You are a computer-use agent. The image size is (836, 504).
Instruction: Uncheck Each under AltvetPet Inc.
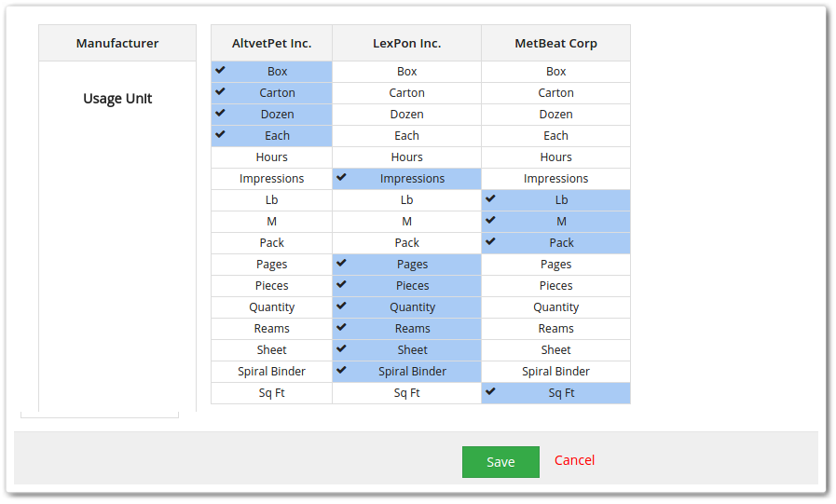[271, 136]
